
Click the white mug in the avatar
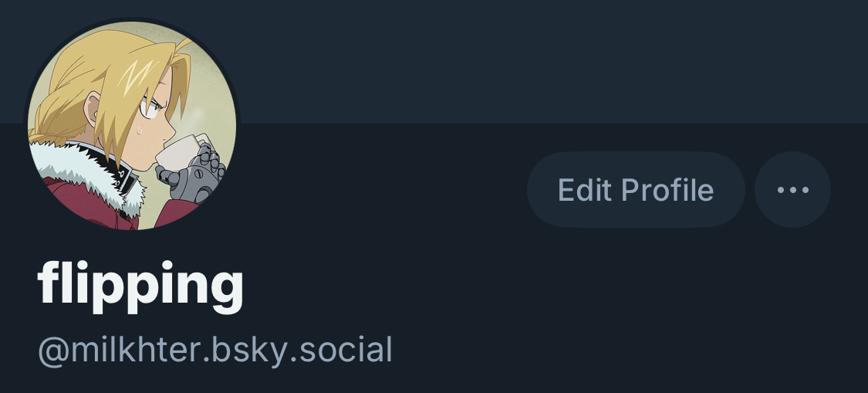click(x=180, y=153)
